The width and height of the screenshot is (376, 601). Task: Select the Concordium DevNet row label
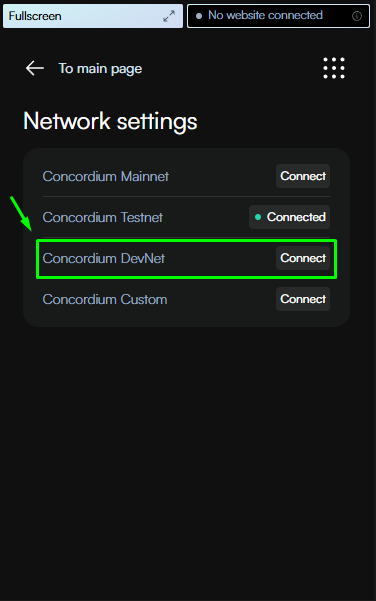(x=103, y=258)
